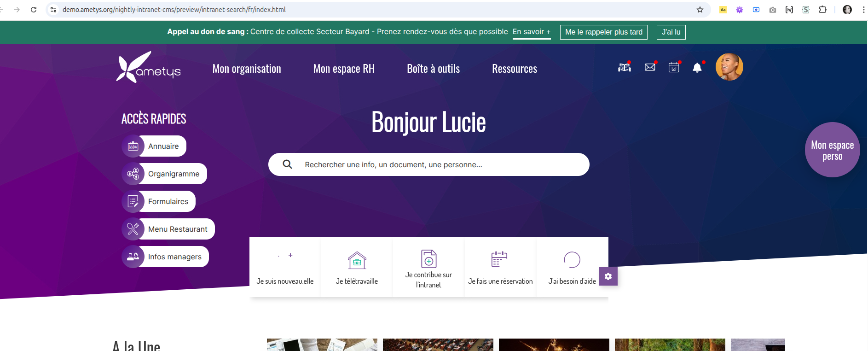Click the settings gear beside service tiles
This screenshot has width=868, height=351.
click(x=608, y=276)
